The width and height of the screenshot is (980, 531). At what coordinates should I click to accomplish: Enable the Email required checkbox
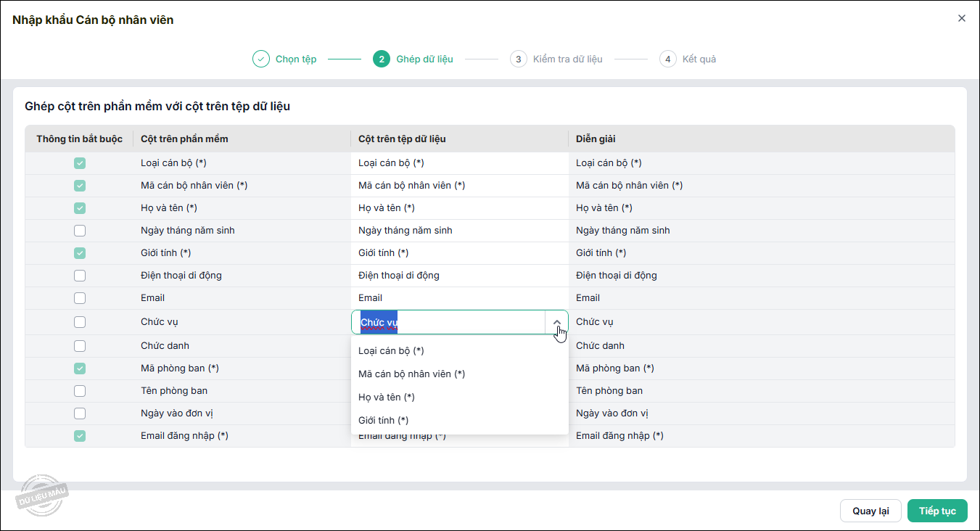pyautogui.click(x=80, y=298)
